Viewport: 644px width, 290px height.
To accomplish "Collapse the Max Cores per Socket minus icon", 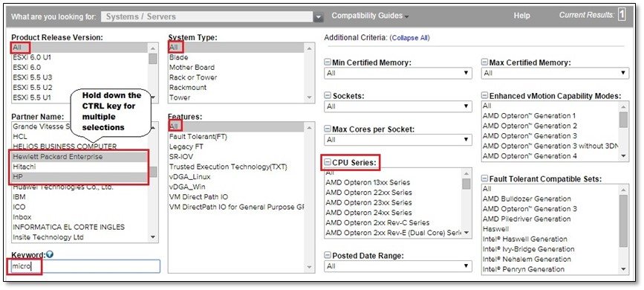I will click(x=328, y=129).
